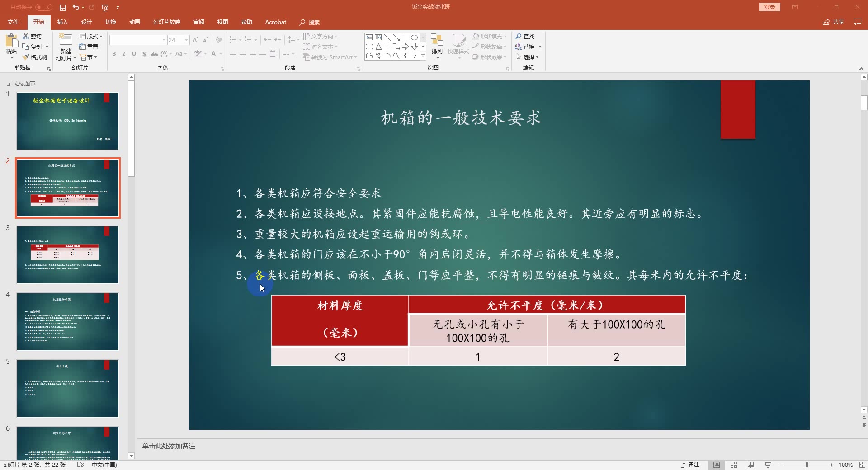Click notes area 单击此处添加备注
Screen dimensions: 868x470
pos(169,446)
